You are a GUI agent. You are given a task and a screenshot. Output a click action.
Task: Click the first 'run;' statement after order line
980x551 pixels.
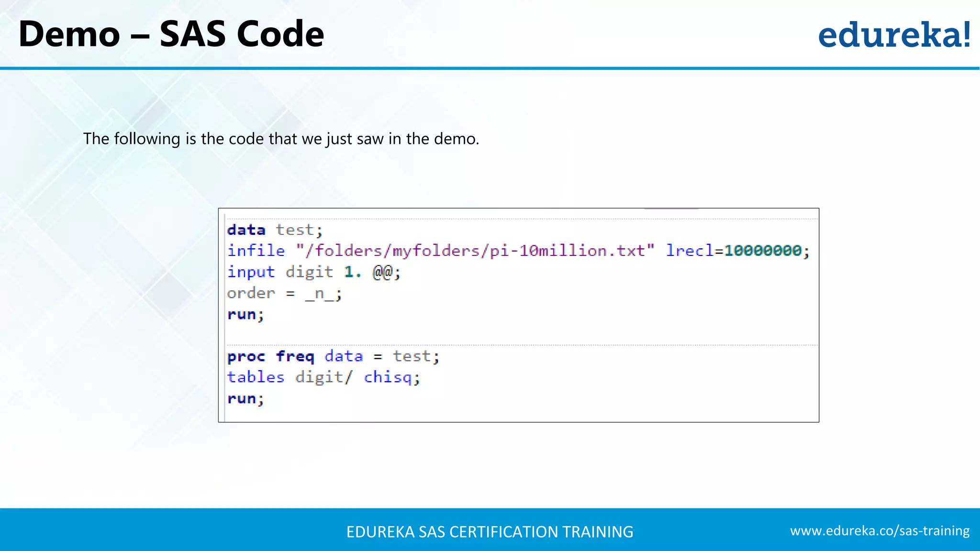[245, 315]
